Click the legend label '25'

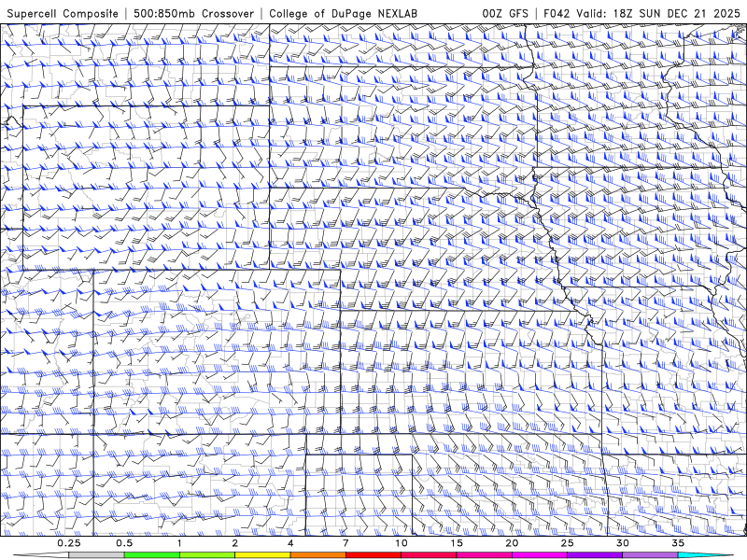click(567, 543)
